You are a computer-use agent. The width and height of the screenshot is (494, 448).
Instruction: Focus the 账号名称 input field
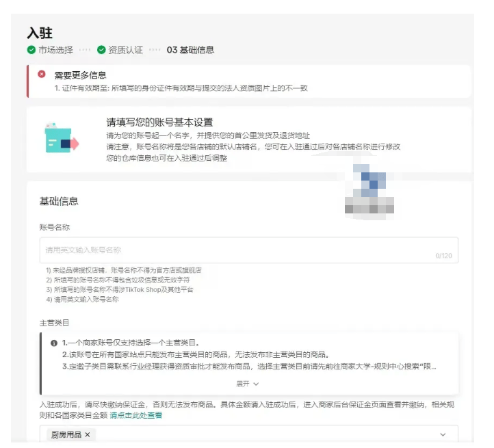tap(249, 250)
